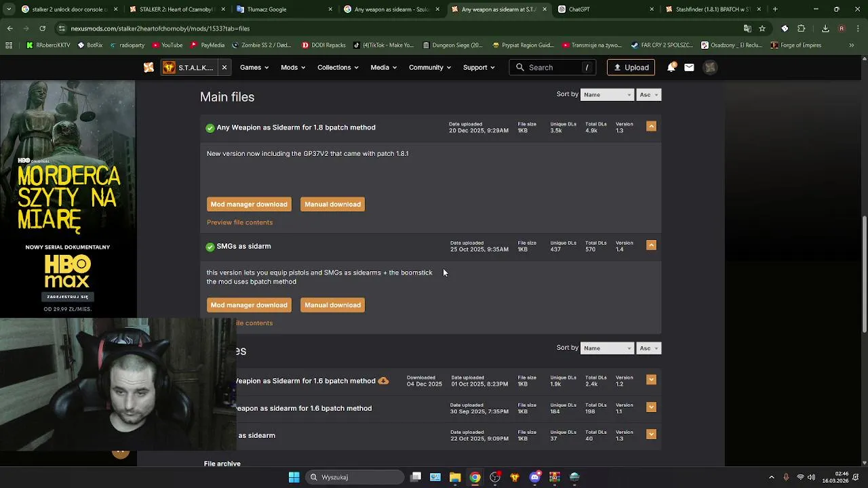Open the Nexus Mods home logo

(149, 67)
